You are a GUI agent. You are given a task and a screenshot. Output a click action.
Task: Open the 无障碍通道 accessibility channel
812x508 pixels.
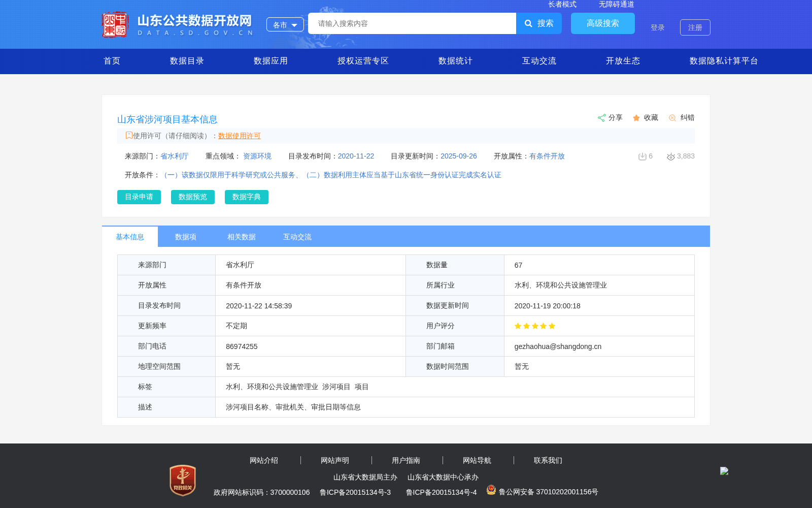(x=617, y=5)
